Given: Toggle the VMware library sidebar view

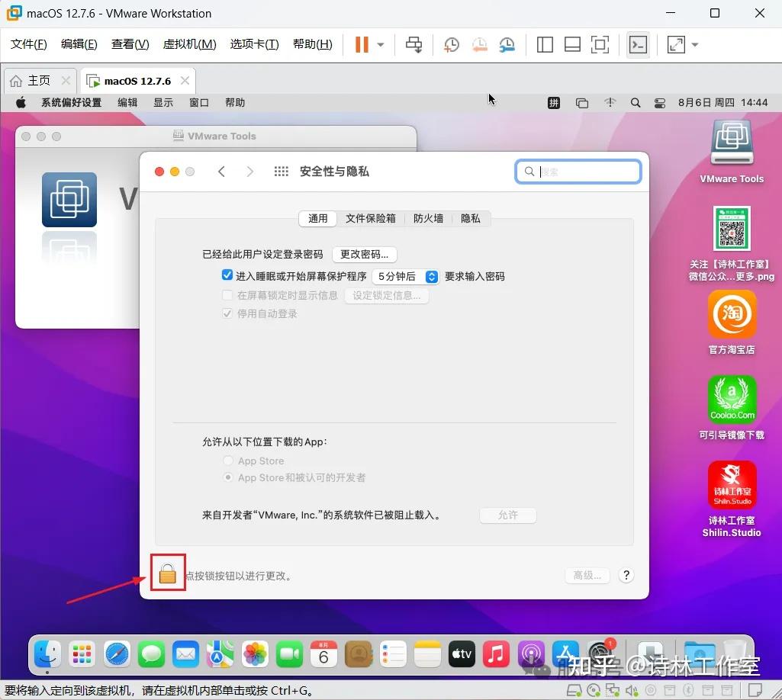Looking at the screenshot, I should pyautogui.click(x=545, y=44).
